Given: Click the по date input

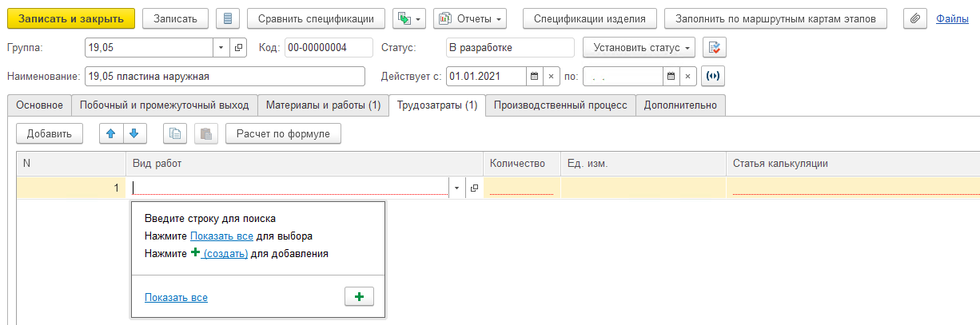Looking at the screenshot, I should (x=623, y=77).
